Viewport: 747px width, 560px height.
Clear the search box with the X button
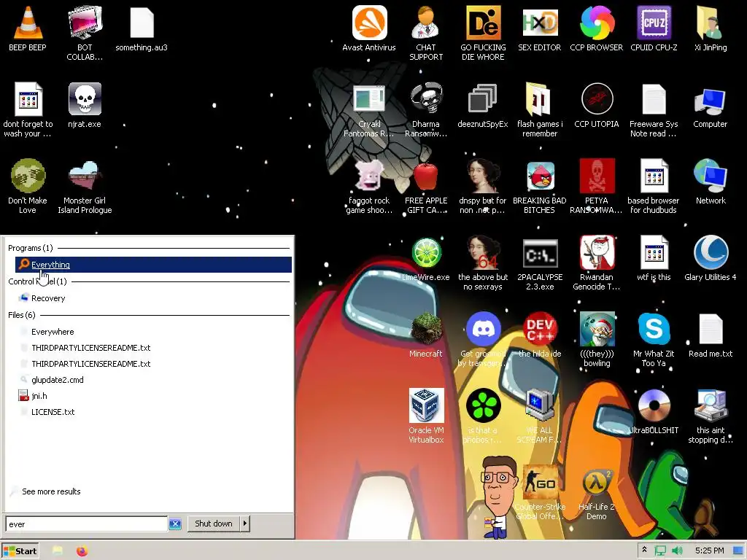[175, 524]
